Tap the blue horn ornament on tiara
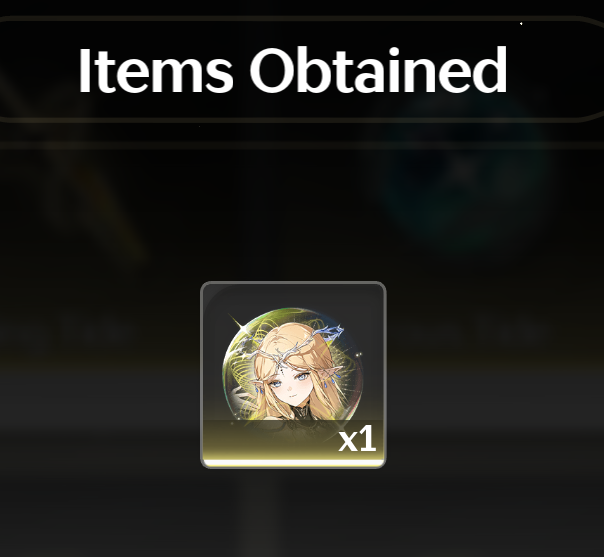This screenshot has width=604, height=557. (x=327, y=332)
